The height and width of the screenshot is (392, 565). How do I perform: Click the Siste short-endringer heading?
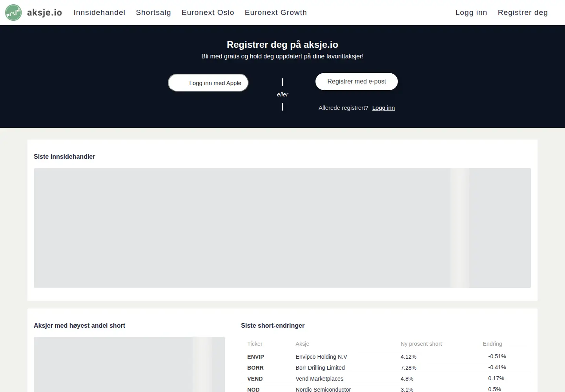(273, 325)
